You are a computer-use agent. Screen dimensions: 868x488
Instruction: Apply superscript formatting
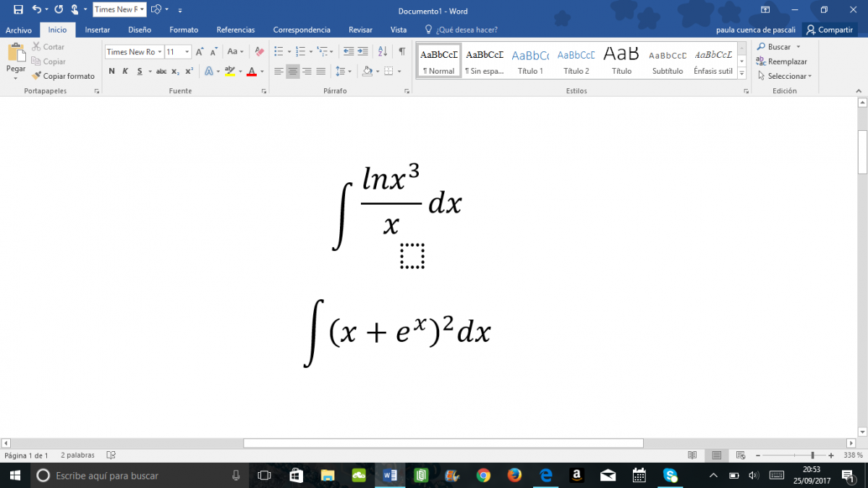tap(189, 71)
